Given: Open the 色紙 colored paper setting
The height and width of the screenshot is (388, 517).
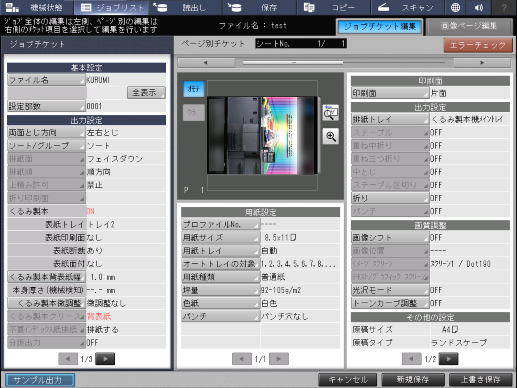Looking at the screenshot, I should point(220,303).
